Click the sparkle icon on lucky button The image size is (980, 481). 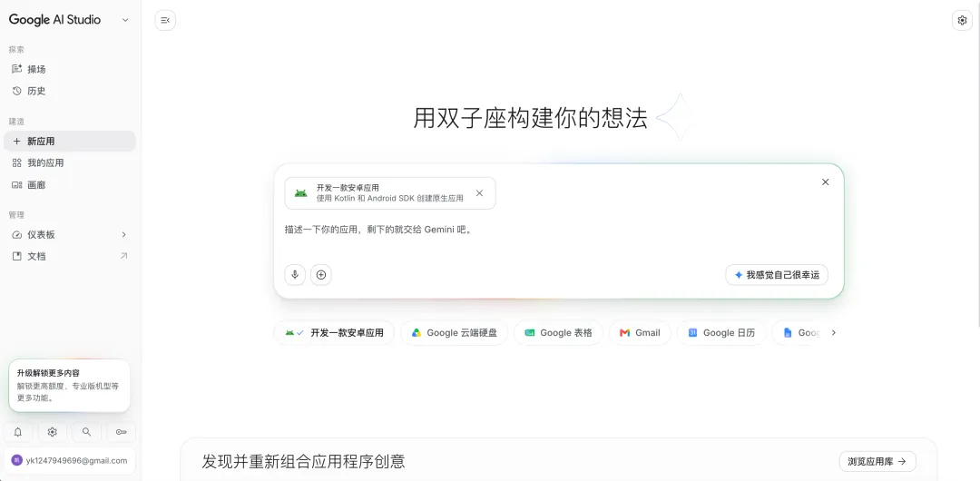pos(739,275)
